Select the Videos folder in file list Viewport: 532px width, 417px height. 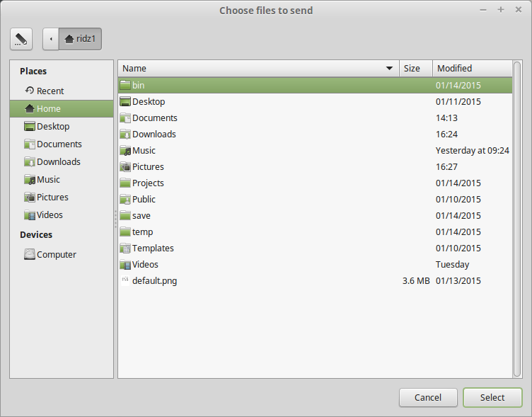click(316, 265)
